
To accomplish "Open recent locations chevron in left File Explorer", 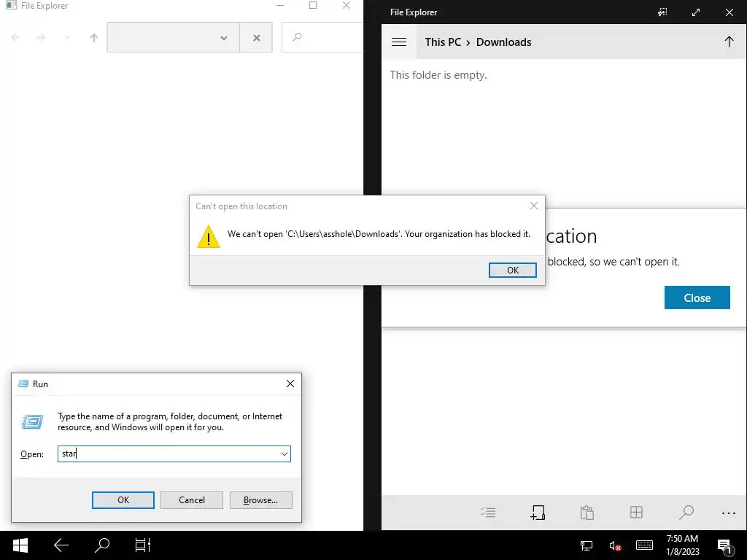I will click(x=67, y=37).
